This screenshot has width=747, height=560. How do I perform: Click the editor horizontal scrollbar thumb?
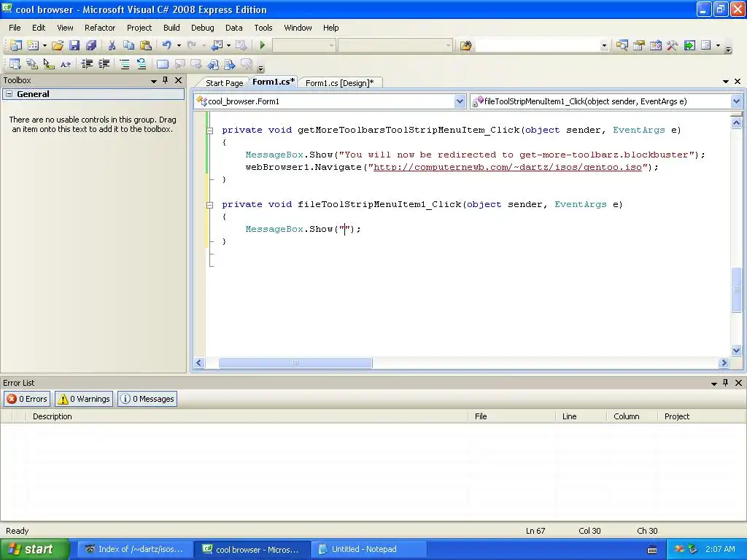(x=295, y=363)
